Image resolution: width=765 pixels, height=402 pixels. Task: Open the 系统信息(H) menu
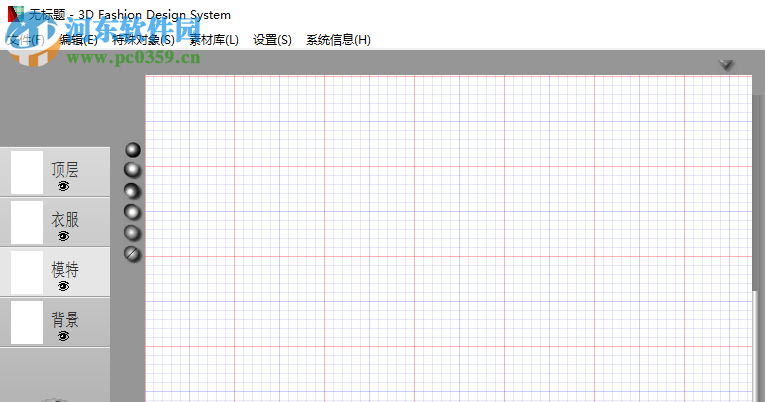click(338, 40)
